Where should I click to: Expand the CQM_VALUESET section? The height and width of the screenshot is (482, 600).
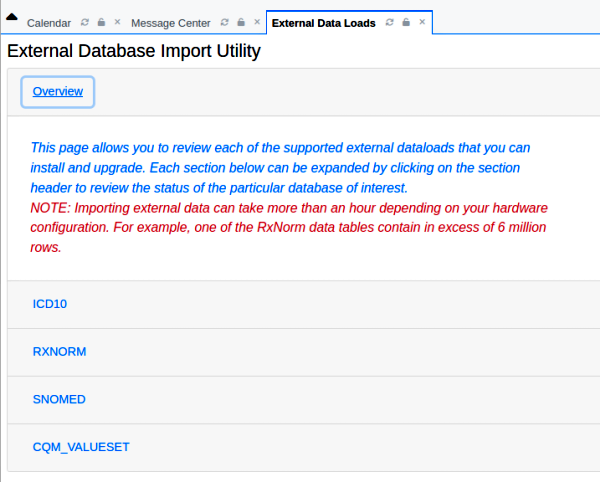[81, 447]
